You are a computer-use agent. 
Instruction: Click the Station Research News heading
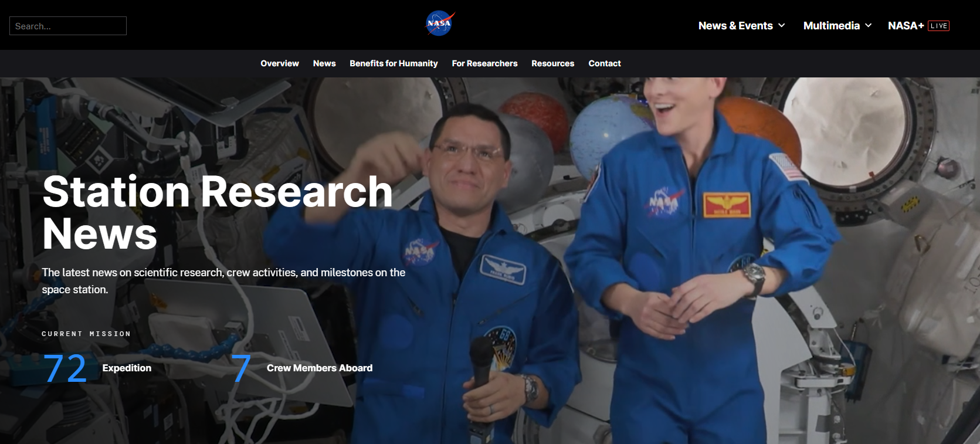(x=217, y=212)
